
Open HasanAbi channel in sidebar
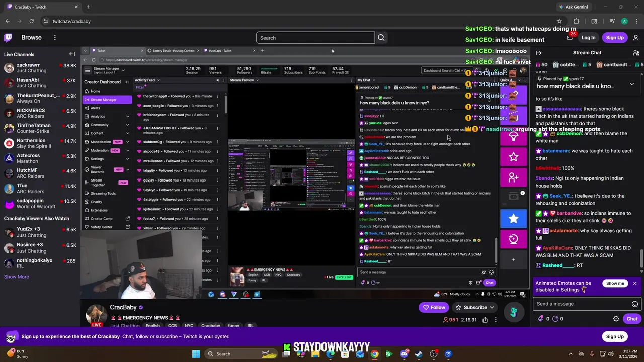pos(40,83)
